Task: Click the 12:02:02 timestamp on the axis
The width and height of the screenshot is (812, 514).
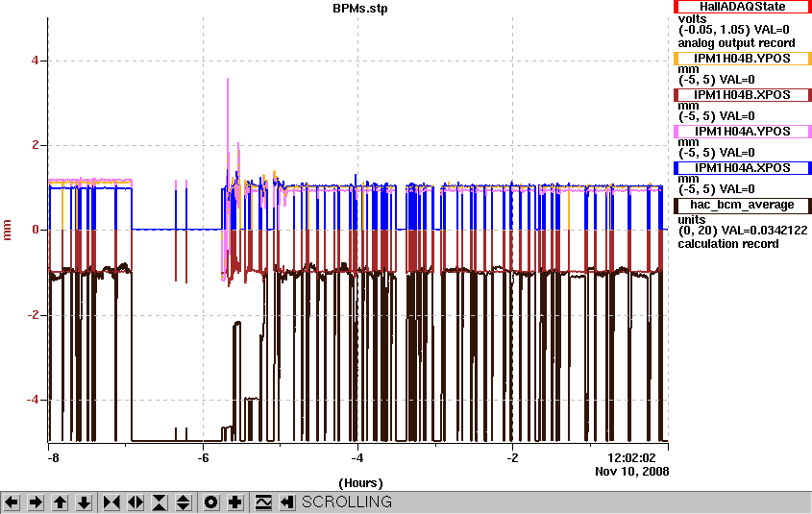Action: 631,458
